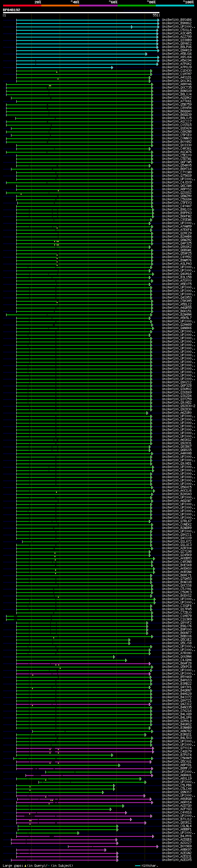Screen dimensions: 197x868
Task: Click the purple ~60% legend color segment
Action: tap(99, 6)
